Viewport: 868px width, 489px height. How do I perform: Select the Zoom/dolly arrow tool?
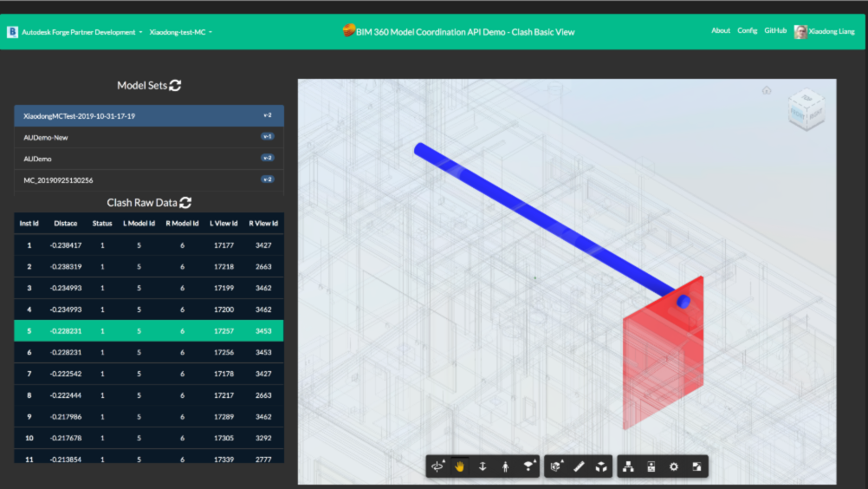483,466
